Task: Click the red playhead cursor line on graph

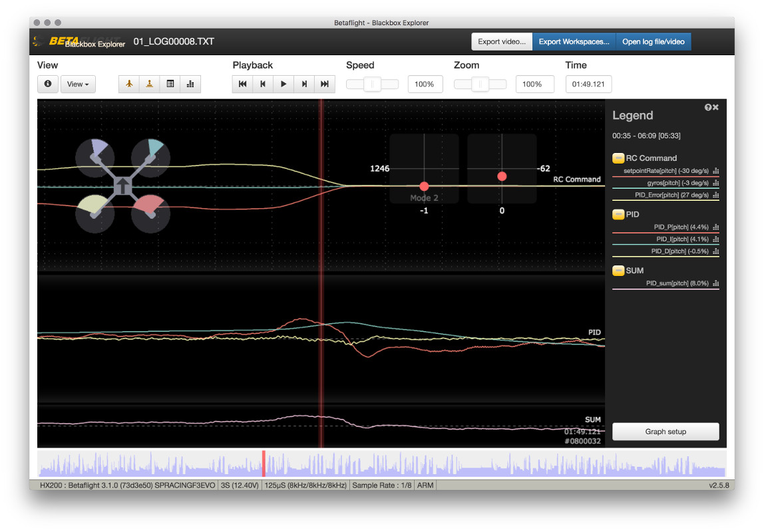Action: 321,273
